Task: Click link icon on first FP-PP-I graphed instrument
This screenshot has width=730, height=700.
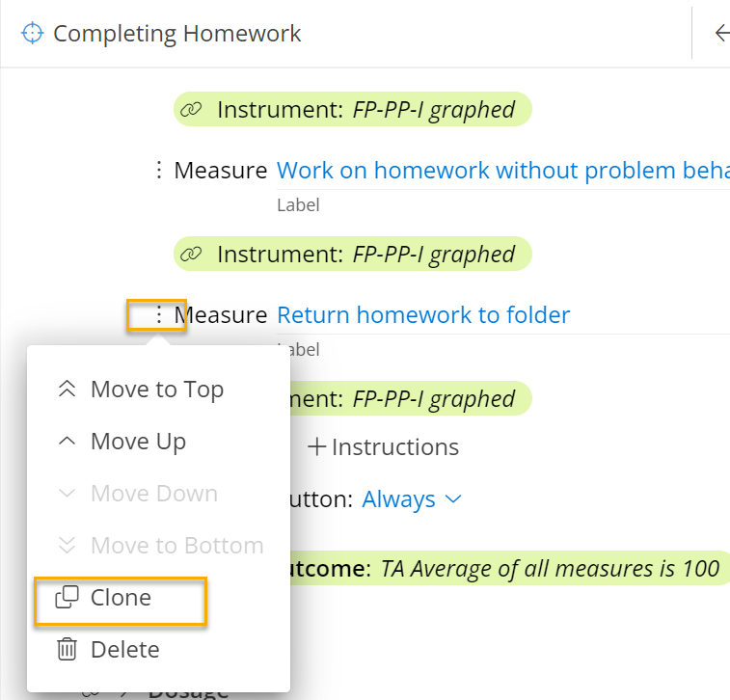Action: 191,110
